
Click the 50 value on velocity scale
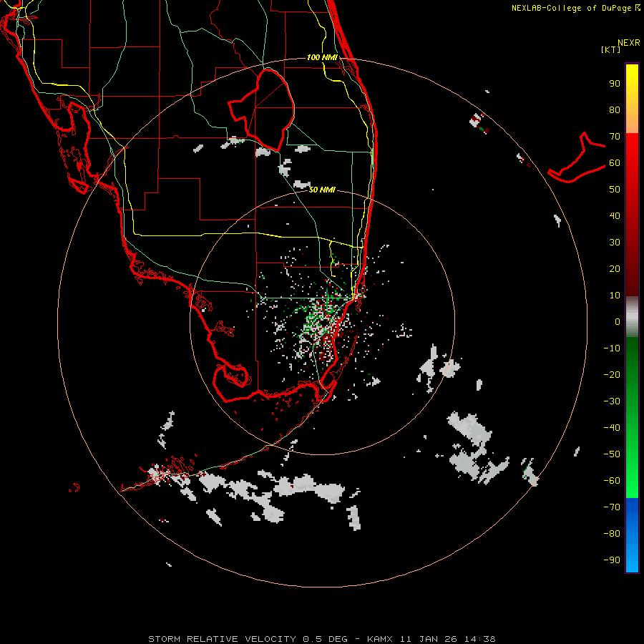[615, 190]
